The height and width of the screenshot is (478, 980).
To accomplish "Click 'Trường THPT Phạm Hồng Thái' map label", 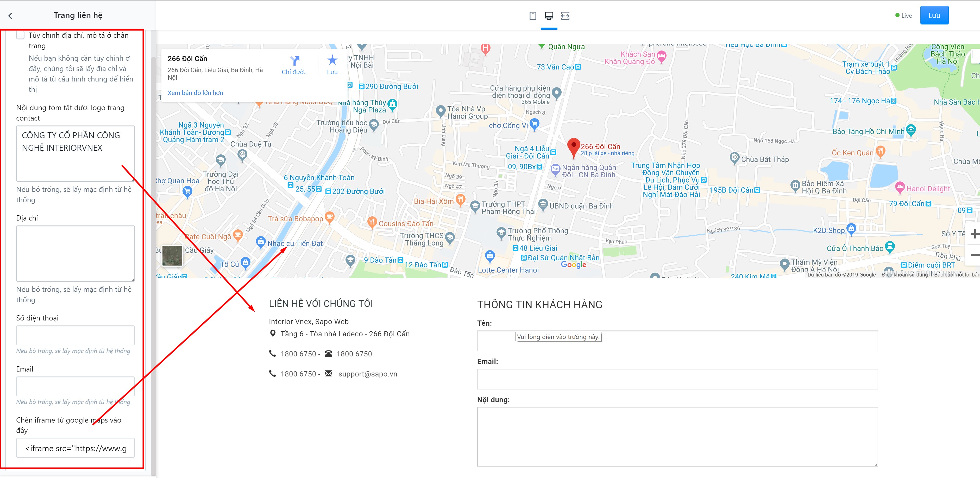I will click(508, 207).
